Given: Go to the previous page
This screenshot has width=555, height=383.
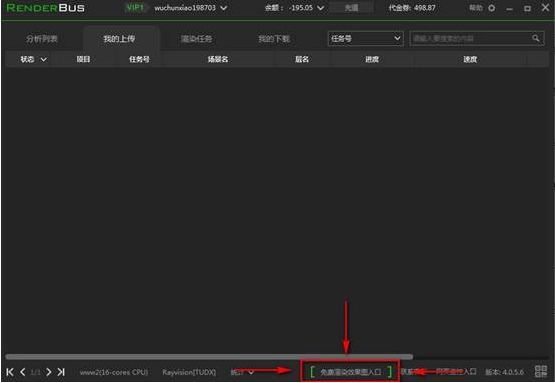Looking at the screenshot, I should click(23, 372).
